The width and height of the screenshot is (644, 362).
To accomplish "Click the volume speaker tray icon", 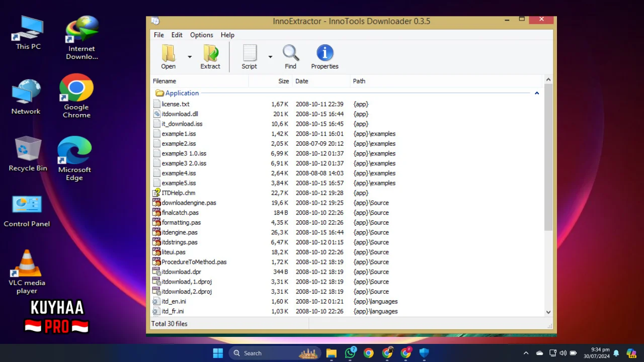I will pyautogui.click(x=562, y=353).
